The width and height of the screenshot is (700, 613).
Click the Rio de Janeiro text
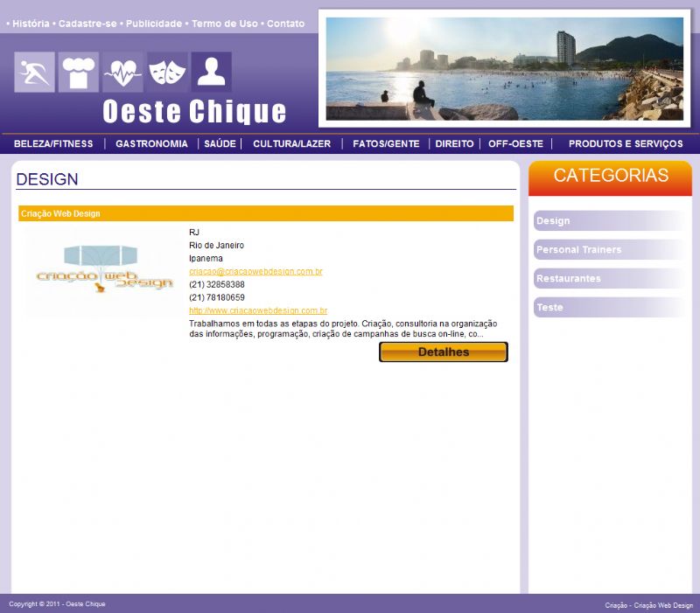216,246
